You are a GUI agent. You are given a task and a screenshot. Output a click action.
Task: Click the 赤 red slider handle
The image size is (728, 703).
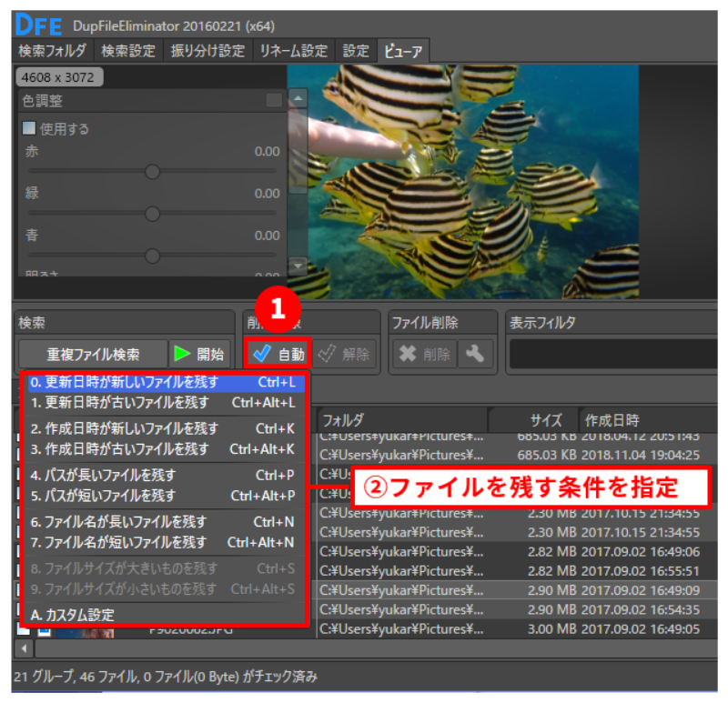tap(153, 171)
